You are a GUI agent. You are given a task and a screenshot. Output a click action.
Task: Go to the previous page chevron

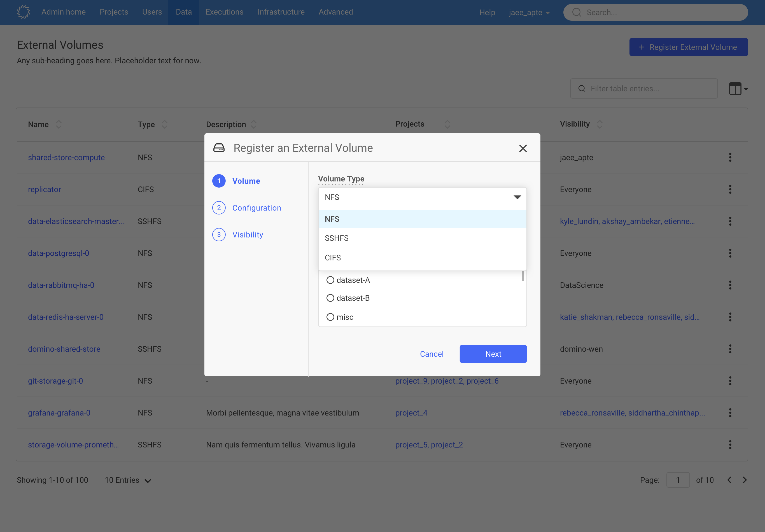click(729, 480)
